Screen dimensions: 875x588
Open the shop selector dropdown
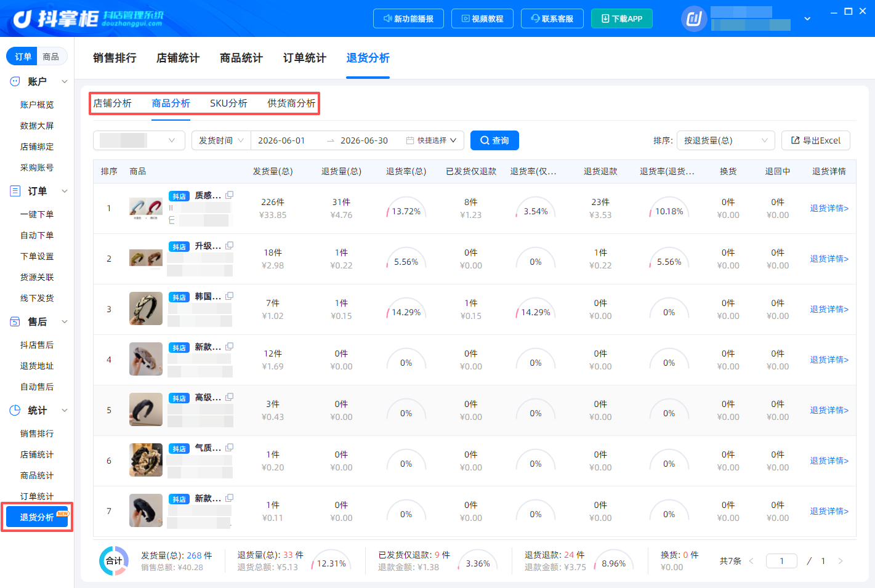coord(139,140)
